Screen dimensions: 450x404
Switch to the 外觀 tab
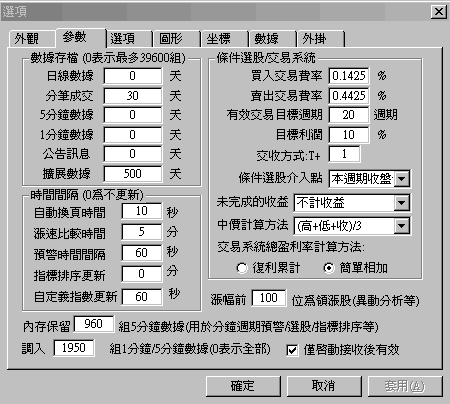point(32,39)
